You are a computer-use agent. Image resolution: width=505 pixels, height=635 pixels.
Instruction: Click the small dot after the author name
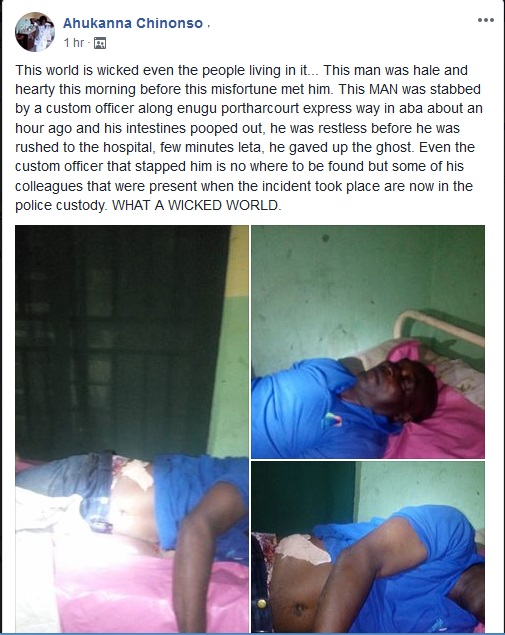point(209,27)
